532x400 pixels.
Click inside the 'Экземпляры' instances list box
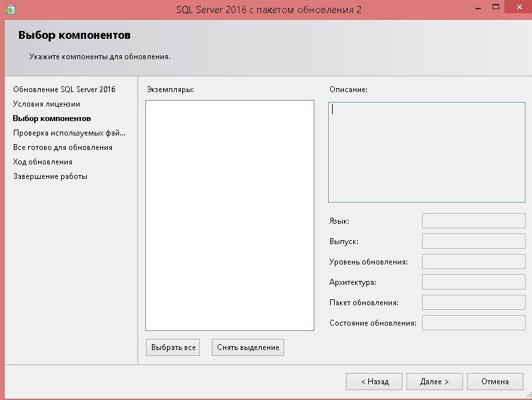(230, 215)
